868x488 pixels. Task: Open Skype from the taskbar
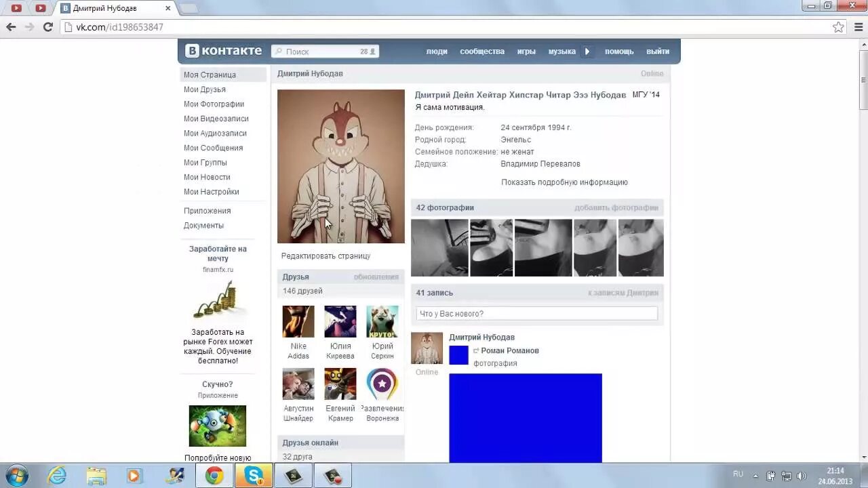(254, 476)
